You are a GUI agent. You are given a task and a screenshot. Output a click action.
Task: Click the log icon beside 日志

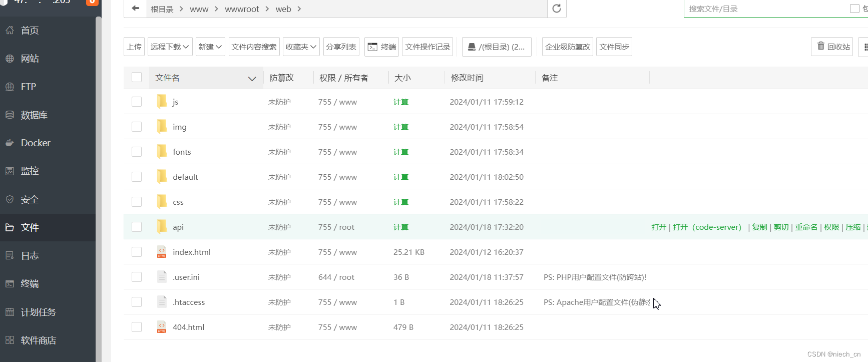tap(10, 255)
